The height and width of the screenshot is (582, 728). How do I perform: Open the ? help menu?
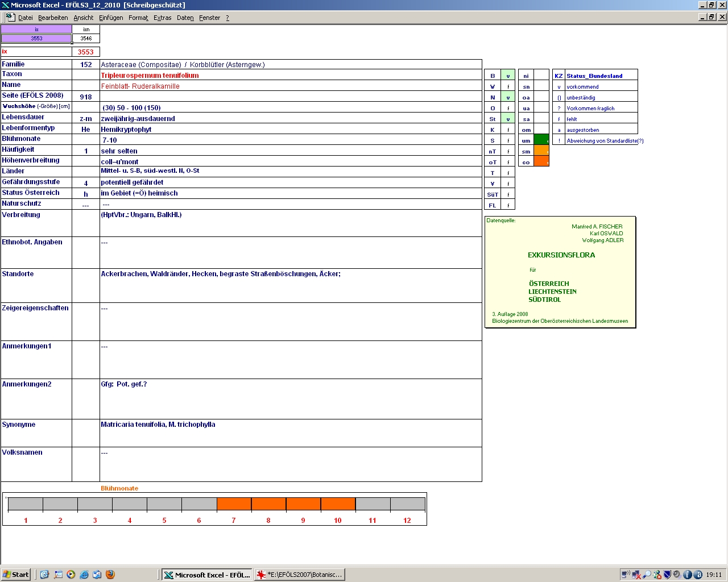[x=227, y=18]
